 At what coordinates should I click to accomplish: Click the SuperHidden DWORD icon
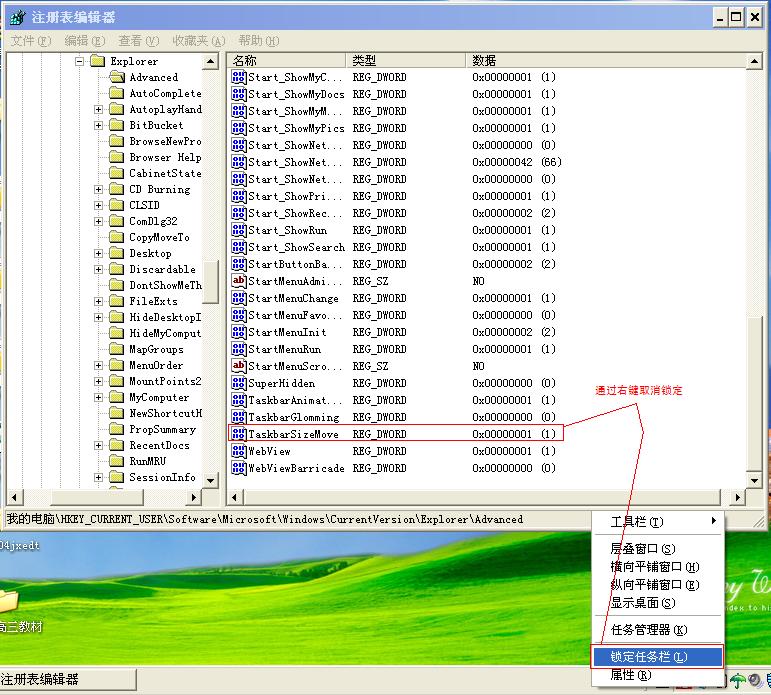click(238, 383)
